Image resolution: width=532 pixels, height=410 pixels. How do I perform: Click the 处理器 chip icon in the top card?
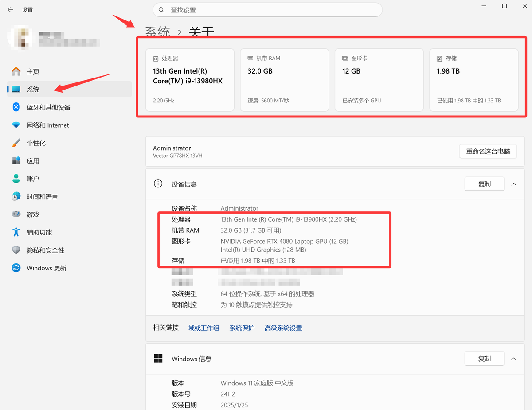pos(156,59)
